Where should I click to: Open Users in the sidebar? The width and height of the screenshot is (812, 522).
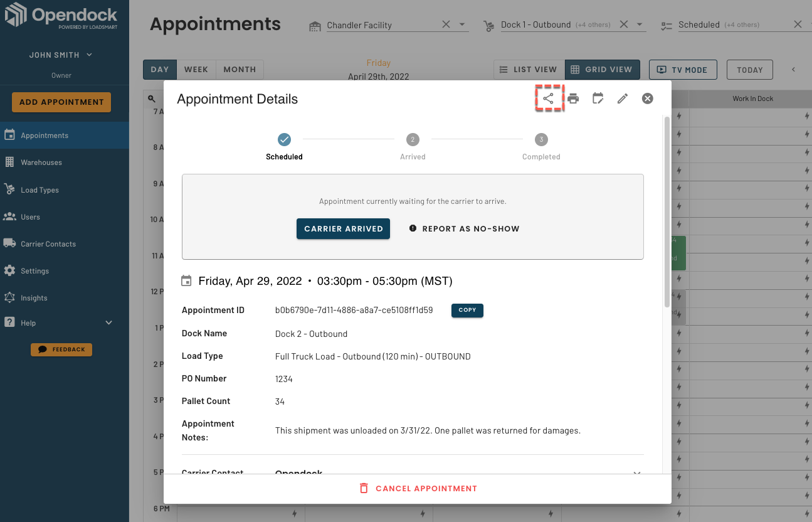65,216
